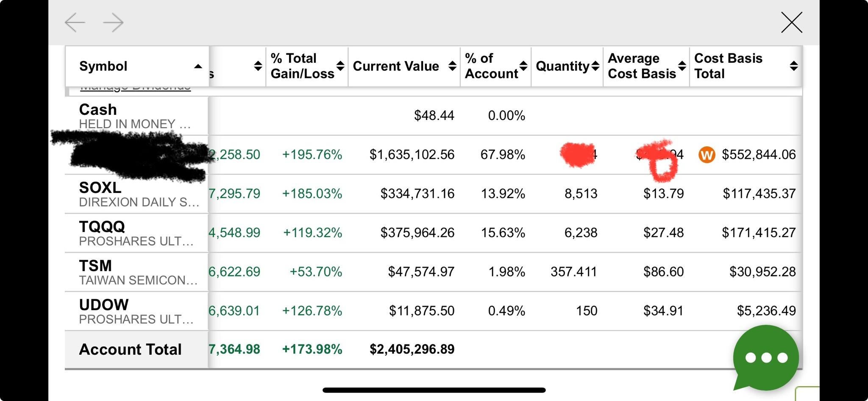Viewport: 868px width, 401px height.
Task: Sort by Symbol column
Action: click(137, 66)
